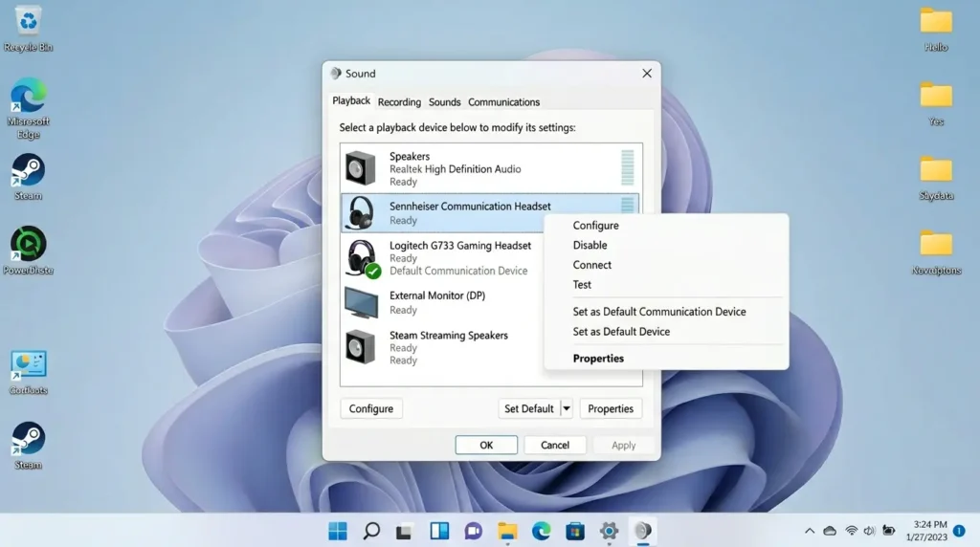Select 'Realtek High Definition Audio' text

click(455, 169)
